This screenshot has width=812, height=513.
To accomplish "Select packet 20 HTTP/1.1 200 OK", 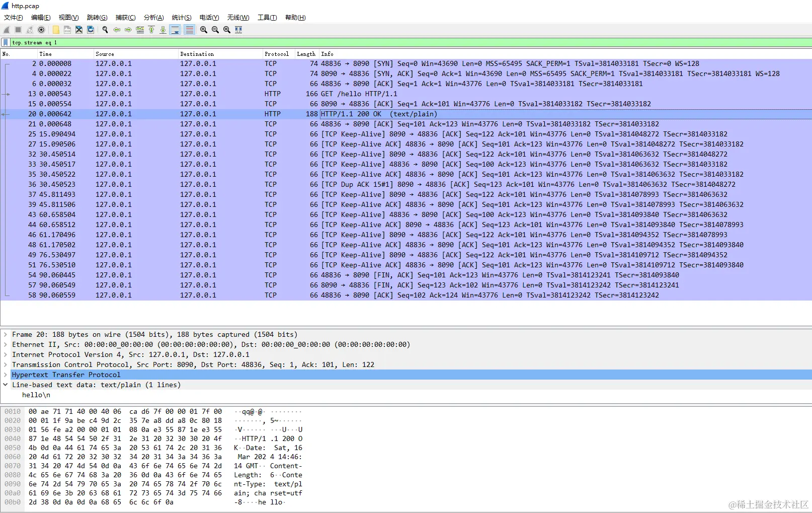I will (406, 114).
